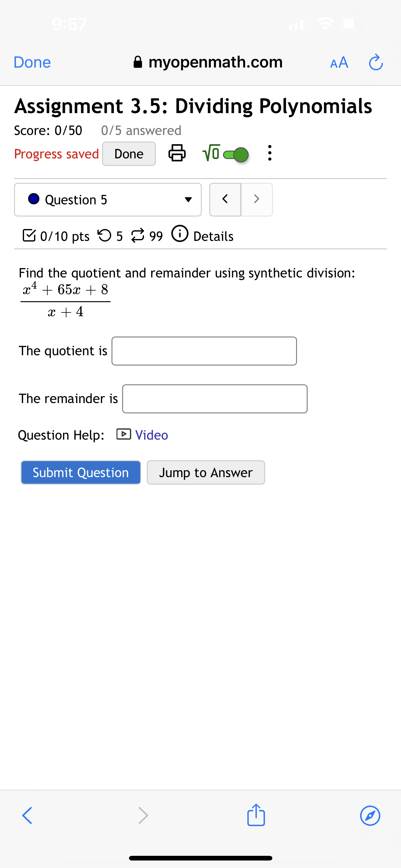Image resolution: width=401 pixels, height=868 pixels.
Task: Click the video play icon next to Question Help
Action: click(124, 435)
